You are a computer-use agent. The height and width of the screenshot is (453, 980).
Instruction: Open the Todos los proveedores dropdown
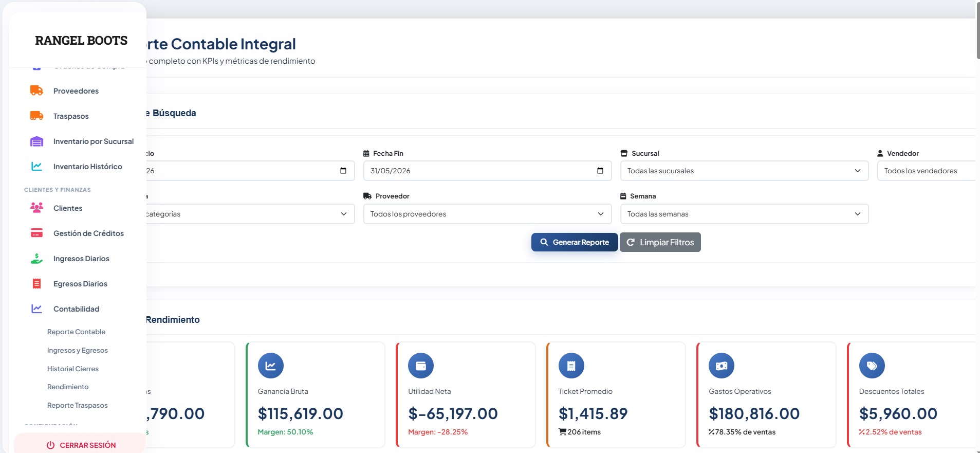(x=487, y=214)
